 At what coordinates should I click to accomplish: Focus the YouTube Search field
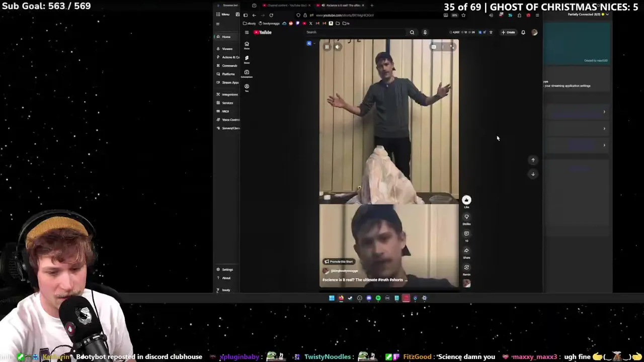(356, 32)
